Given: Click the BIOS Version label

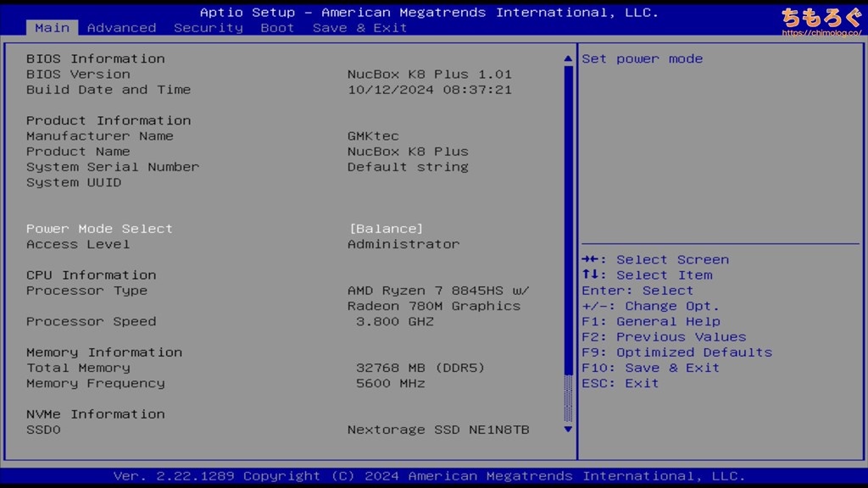Looking at the screenshot, I should (x=78, y=75).
